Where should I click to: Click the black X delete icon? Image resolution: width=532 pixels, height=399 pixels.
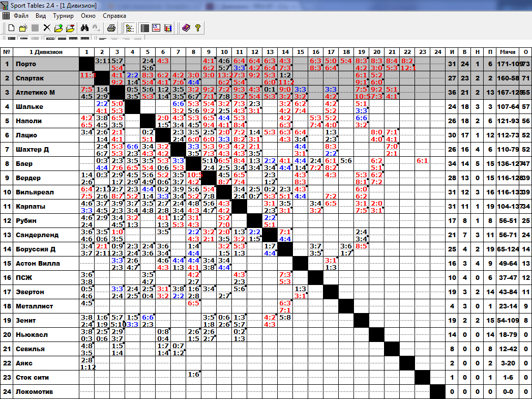(47, 28)
